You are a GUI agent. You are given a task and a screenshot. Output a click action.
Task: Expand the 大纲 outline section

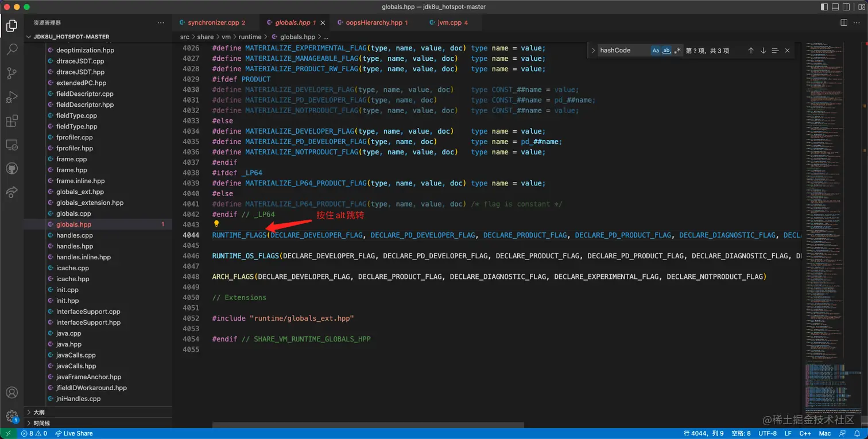pos(38,412)
